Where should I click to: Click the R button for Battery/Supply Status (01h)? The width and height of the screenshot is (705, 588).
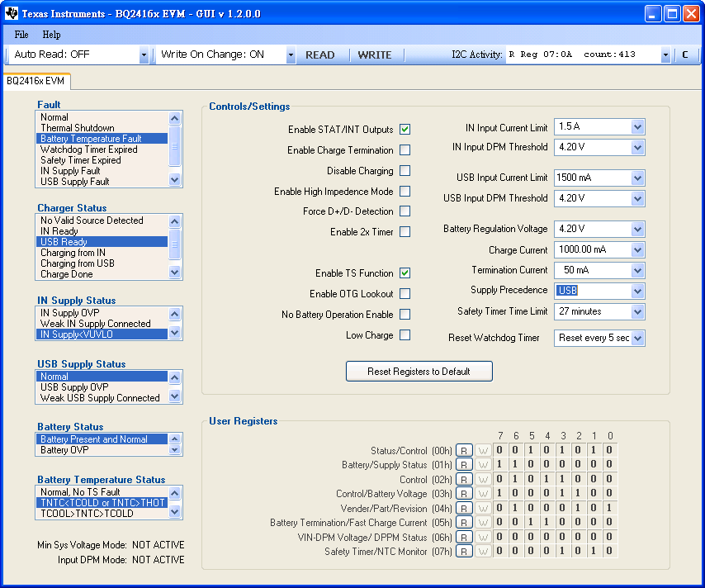click(464, 465)
